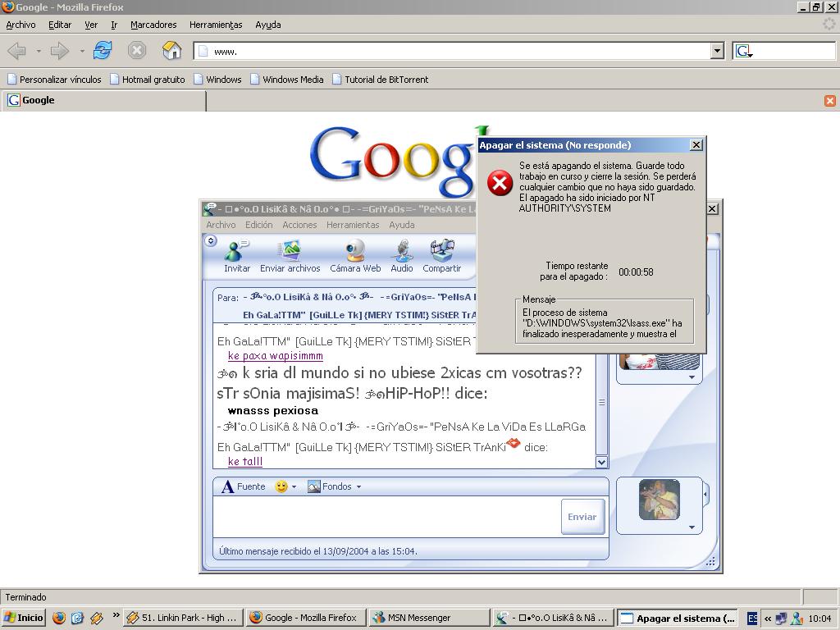Collapse the display picture side panel arrow
Viewport: 840px width, 630px height.
[x=705, y=495]
